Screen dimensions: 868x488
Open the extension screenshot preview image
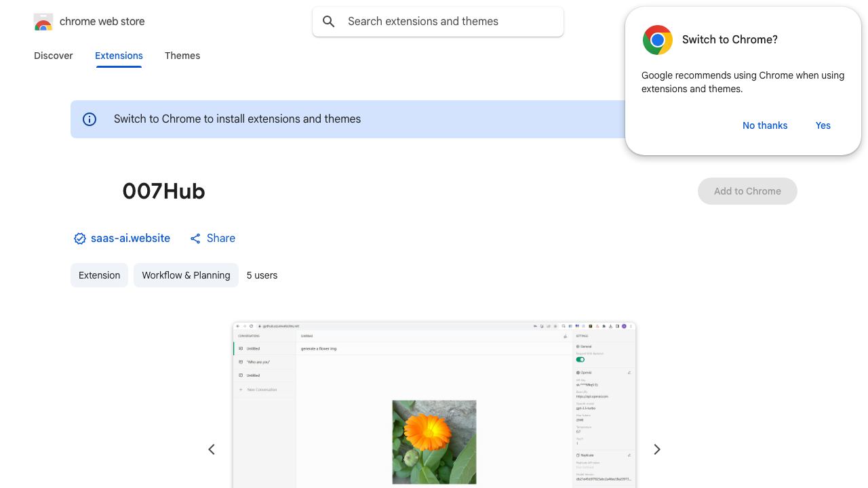click(x=434, y=405)
